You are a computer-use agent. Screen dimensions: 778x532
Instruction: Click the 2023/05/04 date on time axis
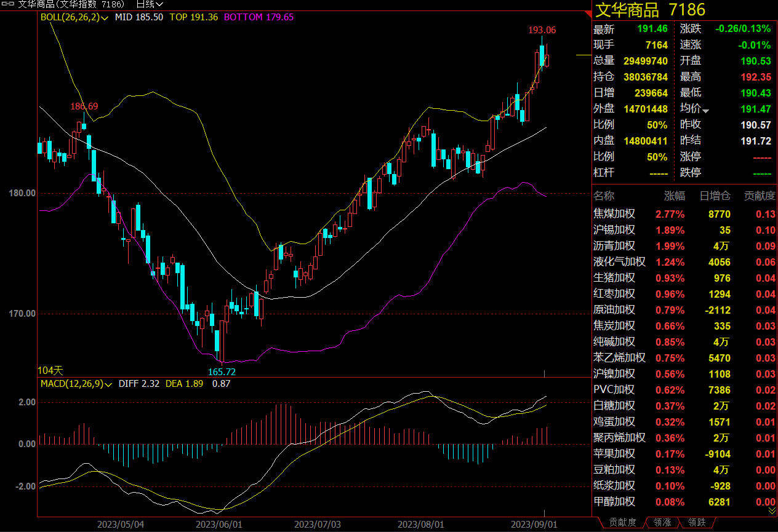[121, 525]
